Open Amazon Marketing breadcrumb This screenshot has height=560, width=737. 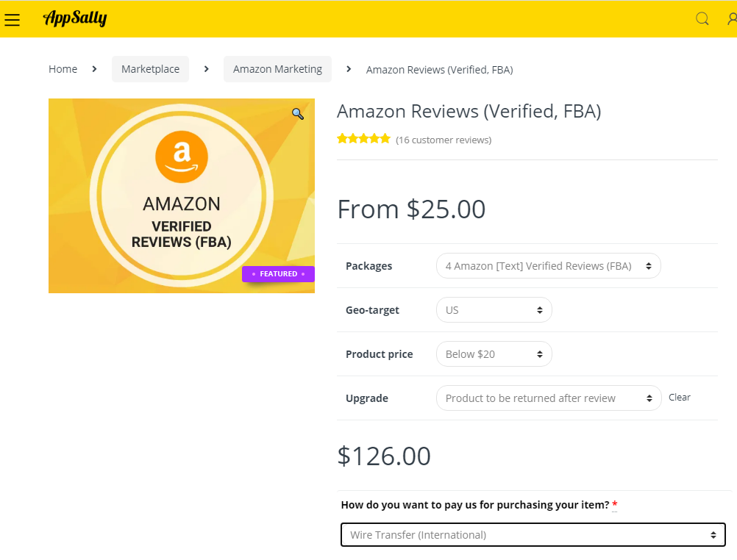(277, 69)
